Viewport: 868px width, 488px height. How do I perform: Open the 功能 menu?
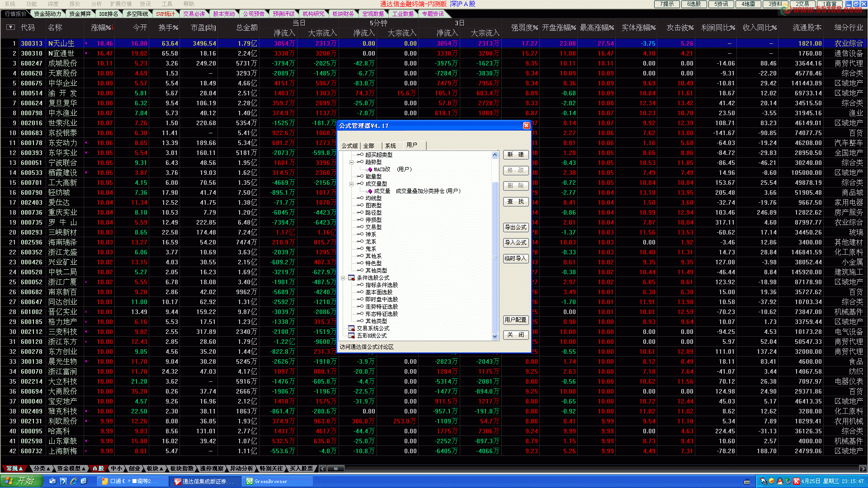[31, 4]
